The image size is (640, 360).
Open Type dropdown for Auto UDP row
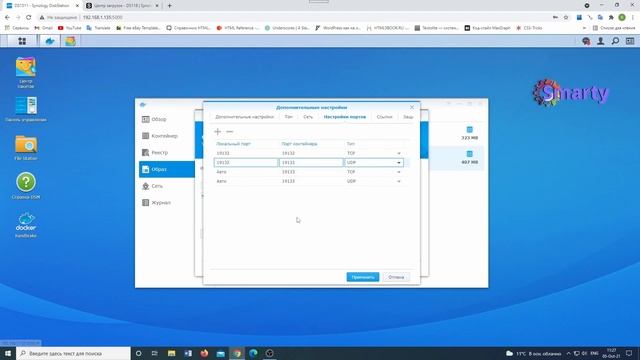[x=399, y=181]
